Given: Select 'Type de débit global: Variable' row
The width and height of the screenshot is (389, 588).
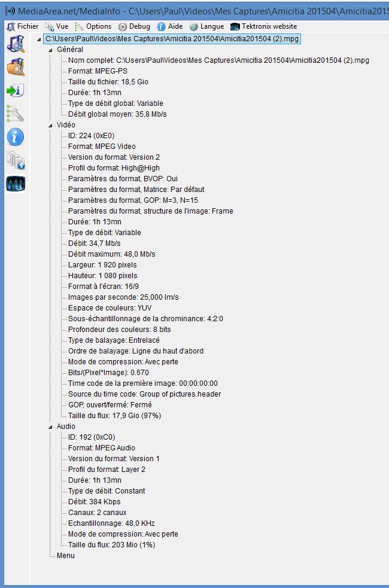Looking at the screenshot, I should point(116,103).
